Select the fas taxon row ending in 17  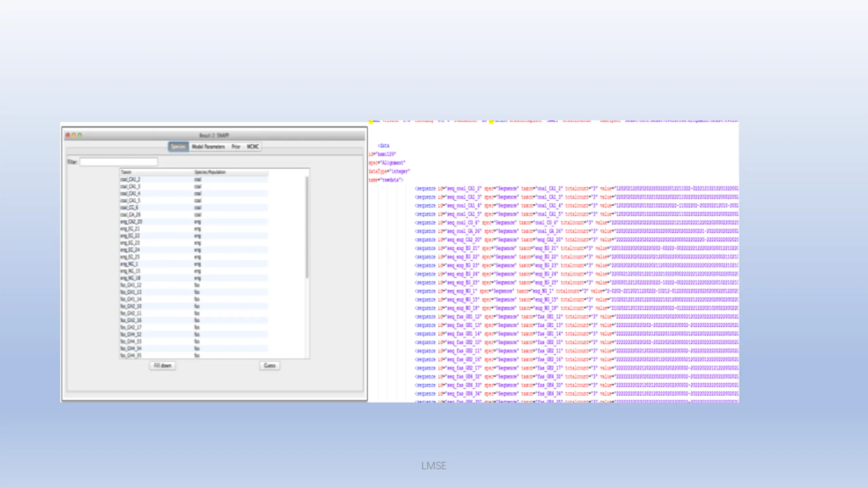pos(194,327)
